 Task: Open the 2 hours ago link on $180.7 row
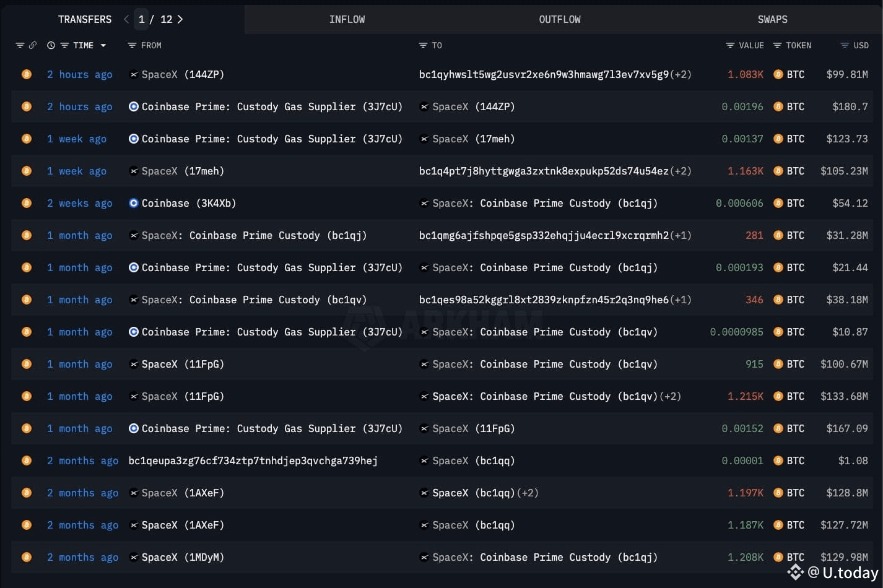80,106
